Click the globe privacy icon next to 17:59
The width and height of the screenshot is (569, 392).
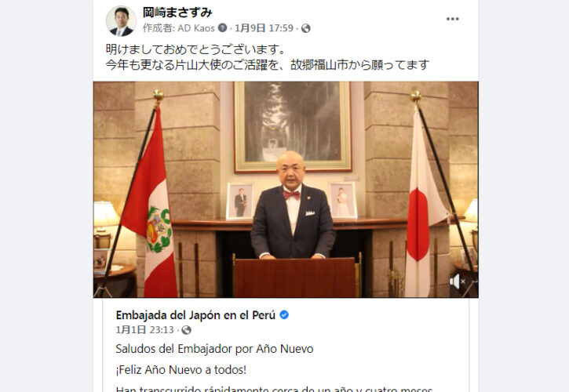pyautogui.click(x=306, y=28)
